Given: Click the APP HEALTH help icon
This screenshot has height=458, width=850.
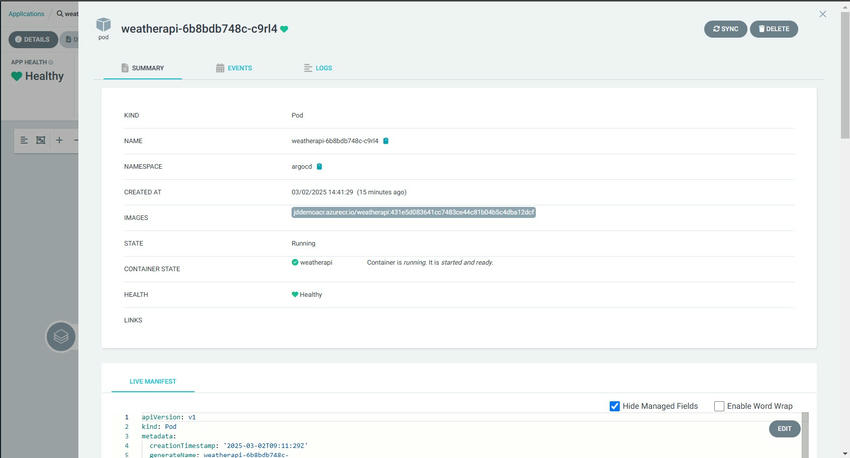Looking at the screenshot, I should click(51, 62).
